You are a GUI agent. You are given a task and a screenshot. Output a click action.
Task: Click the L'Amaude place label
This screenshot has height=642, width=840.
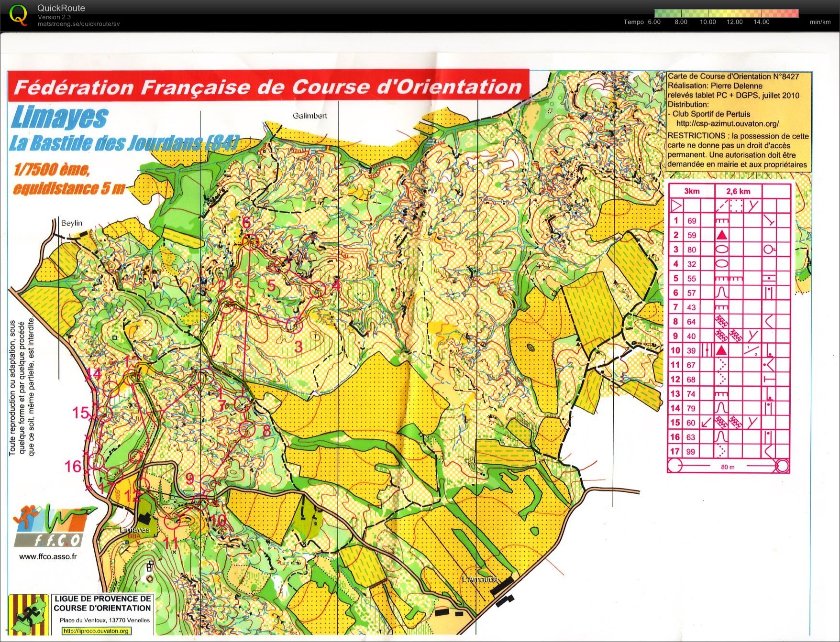coord(480,579)
